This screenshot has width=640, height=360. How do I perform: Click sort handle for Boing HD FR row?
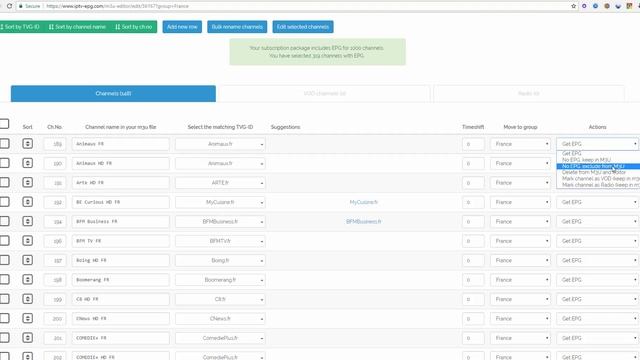27,260
